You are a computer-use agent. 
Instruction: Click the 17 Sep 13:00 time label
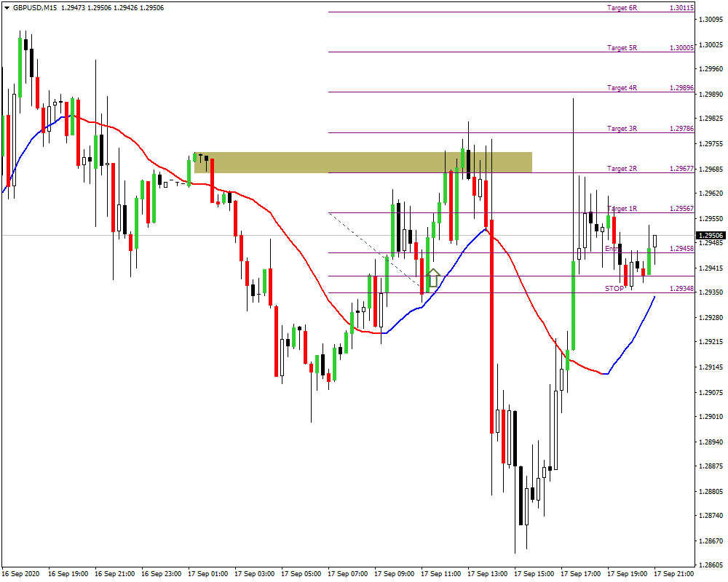487,574
